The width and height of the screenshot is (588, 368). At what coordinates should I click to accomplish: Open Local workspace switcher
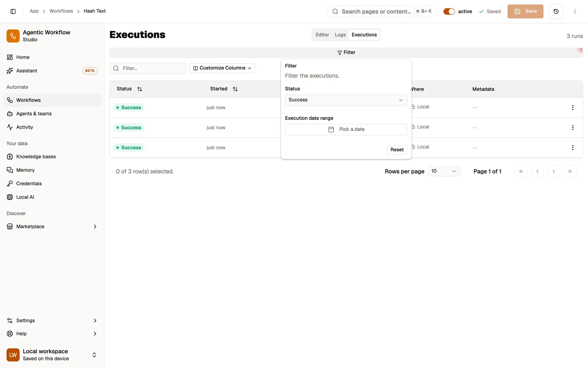52,355
